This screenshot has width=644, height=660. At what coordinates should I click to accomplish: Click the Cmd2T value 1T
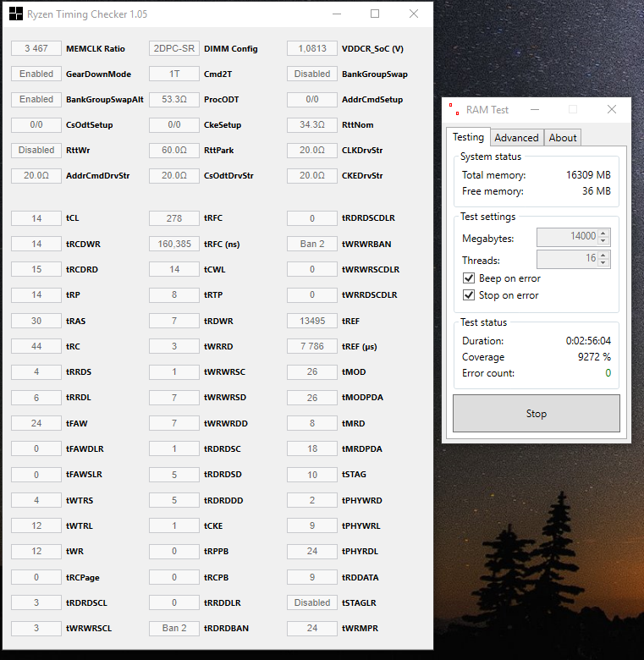point(174,74)
